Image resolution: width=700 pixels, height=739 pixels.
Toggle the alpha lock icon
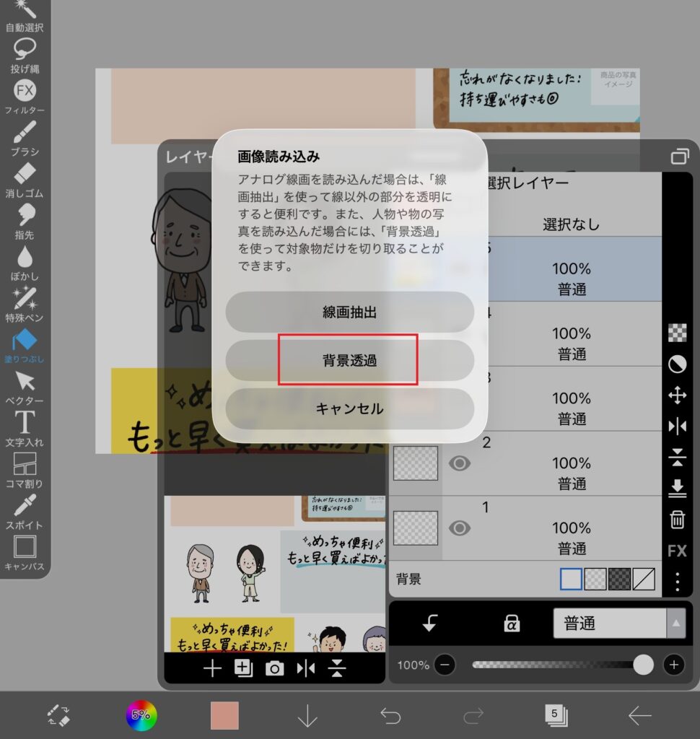512,624
